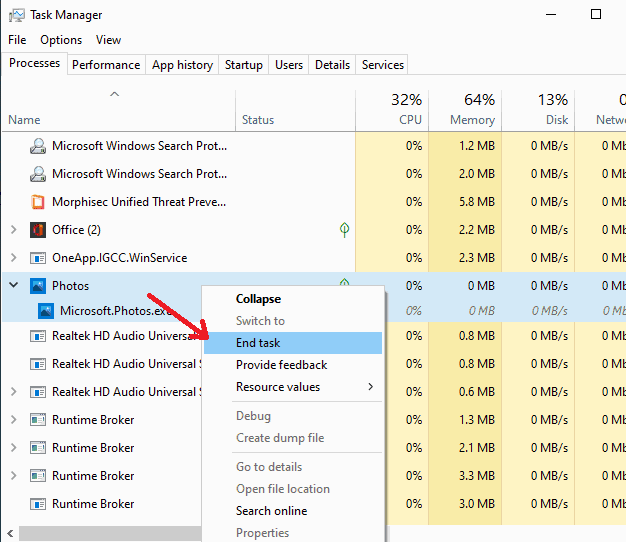Sort by the Status column header

point(295,111)
